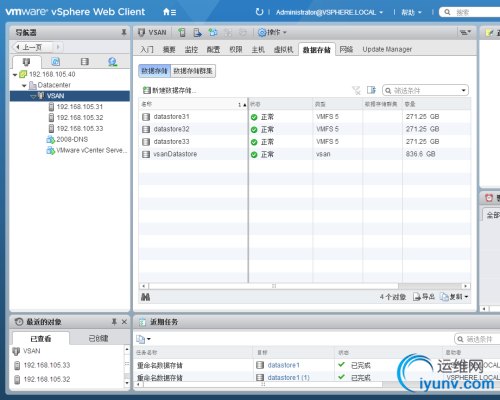Open the datastore1 (1) task target link

[x=289, y=378]
